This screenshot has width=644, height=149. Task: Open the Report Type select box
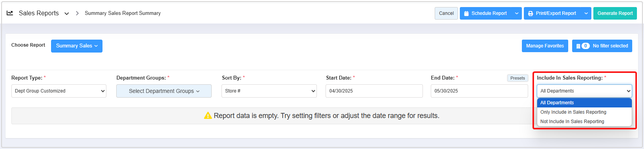click(x=59, y=91)
